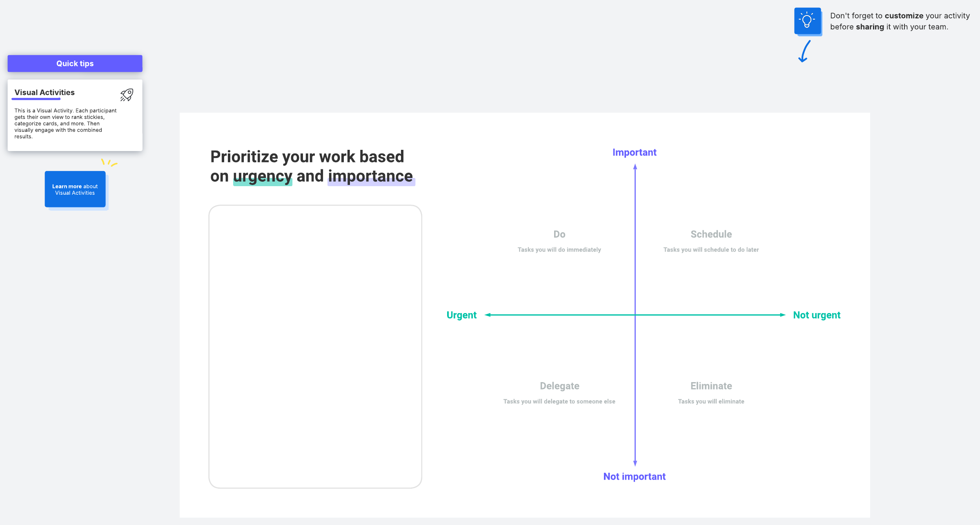The image size is (980, 525).
Task: Click the Urgent axis label
Action: [461, 315]
